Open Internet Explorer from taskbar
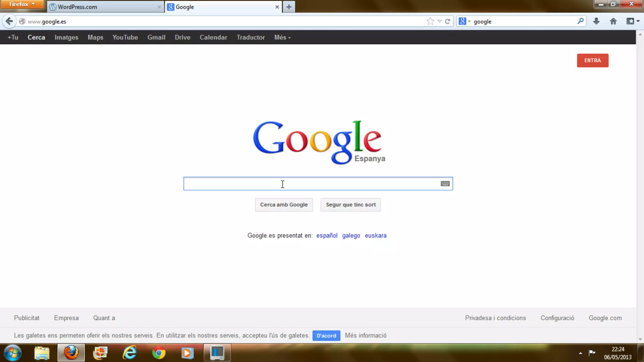 (x=130, y=353)
